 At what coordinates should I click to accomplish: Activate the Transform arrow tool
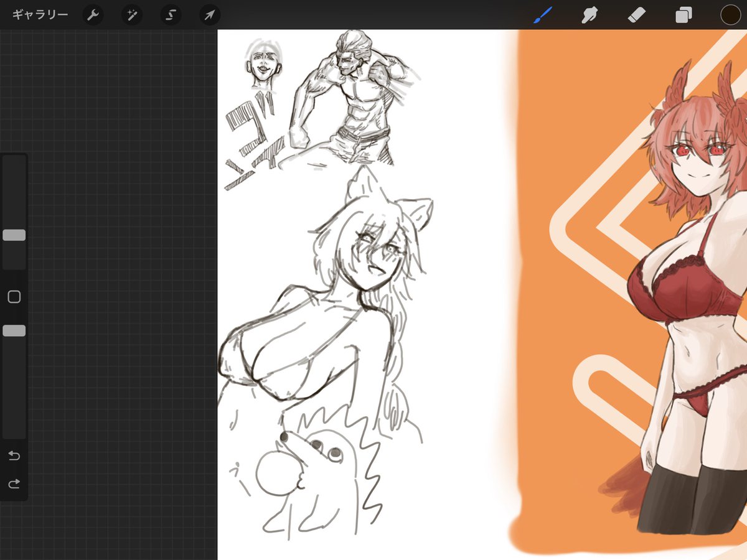coord(210,15)
